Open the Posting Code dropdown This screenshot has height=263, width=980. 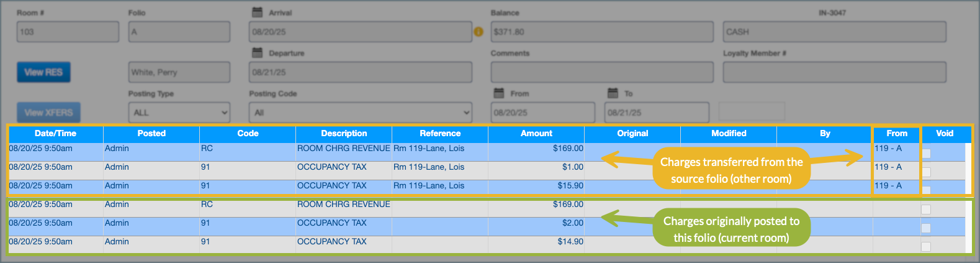pyautogui.click(x=360, y=113)
